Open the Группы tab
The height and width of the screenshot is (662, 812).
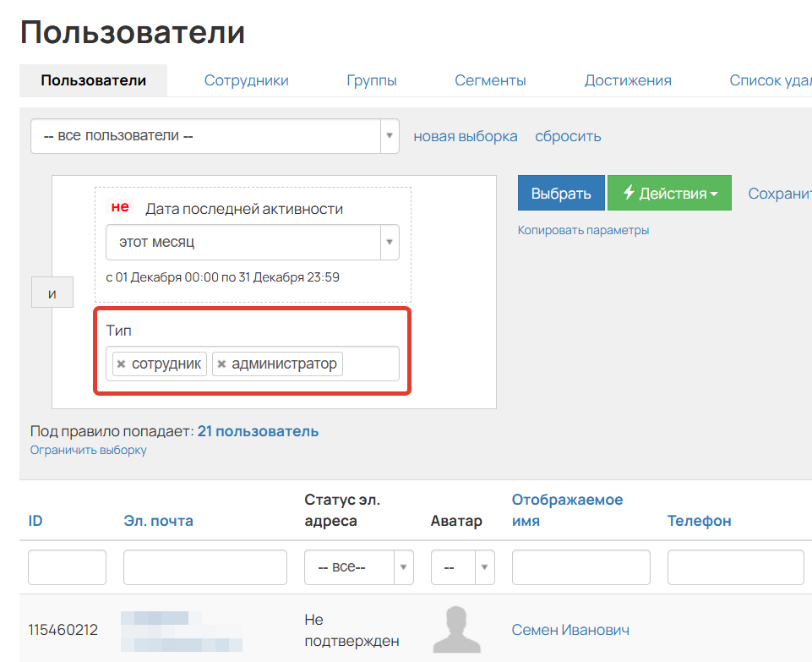tap(372, 80)
